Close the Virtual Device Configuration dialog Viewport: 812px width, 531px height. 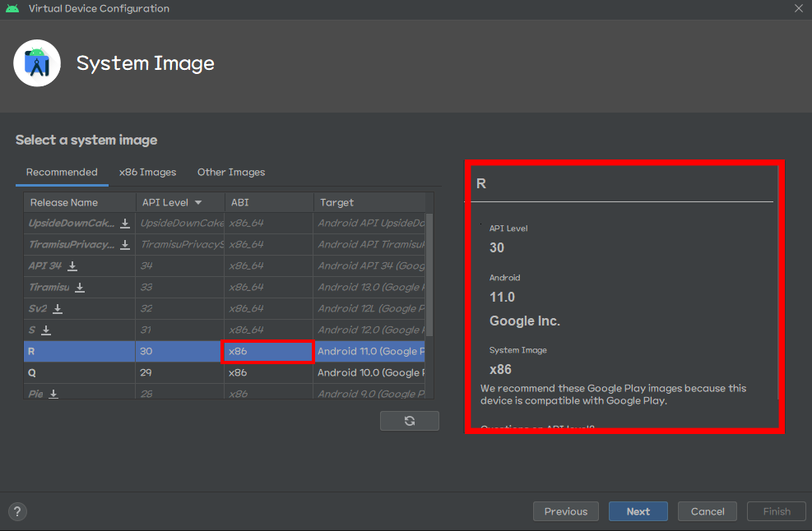click(x=799, y=8)
